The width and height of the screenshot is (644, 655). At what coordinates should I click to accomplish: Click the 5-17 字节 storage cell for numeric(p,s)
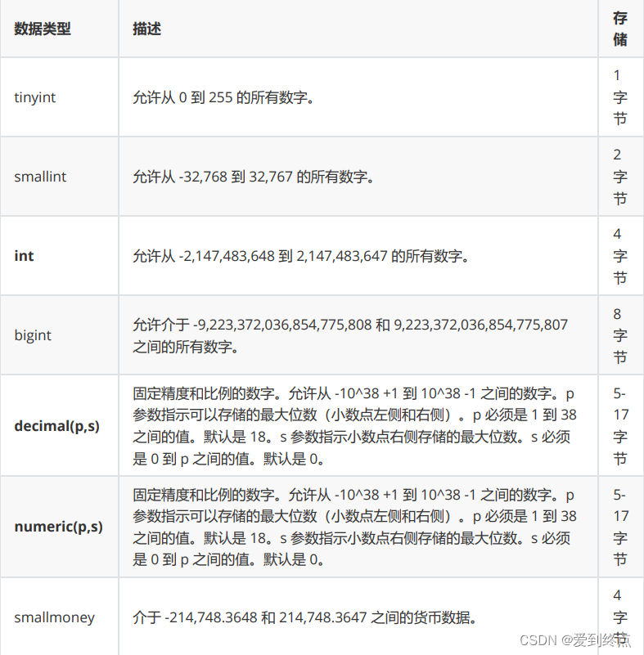(x=621, y=527)
